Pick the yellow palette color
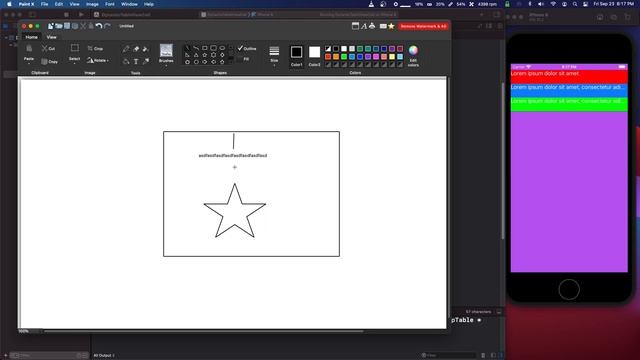This screenshot has width=640, height=360. tap(392, 57)
